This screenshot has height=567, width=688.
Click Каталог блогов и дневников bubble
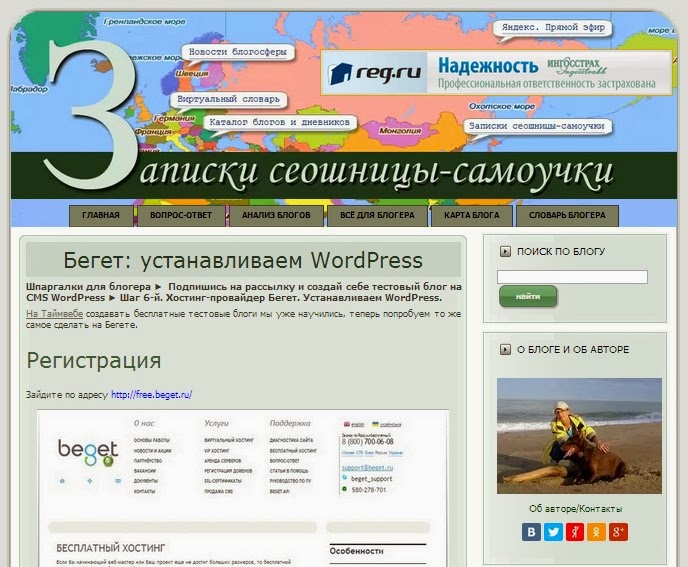coord(280,122)
